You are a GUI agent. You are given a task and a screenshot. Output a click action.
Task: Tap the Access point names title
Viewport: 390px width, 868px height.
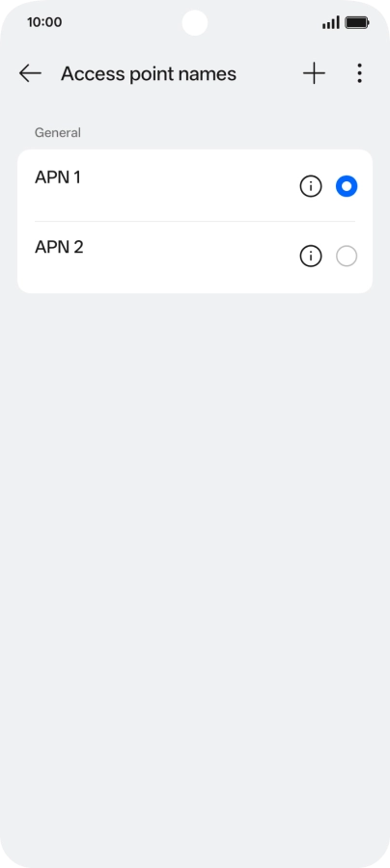(149, 73)
